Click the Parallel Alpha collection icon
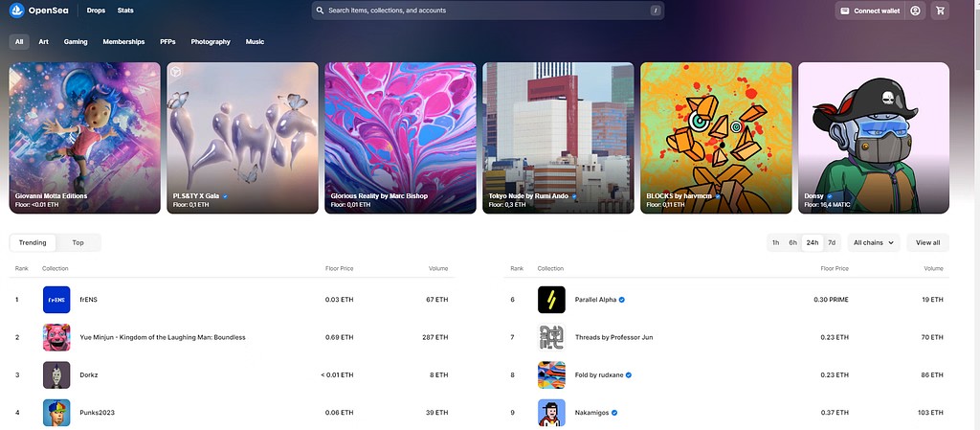Image resolution: width=980 pixels, height=430 pixels. pos(551,300)
